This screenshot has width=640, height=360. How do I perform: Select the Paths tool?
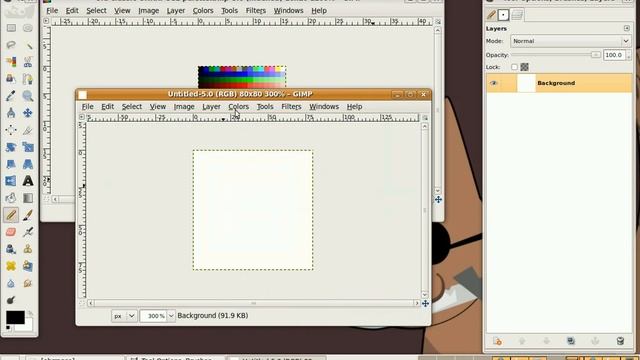(x=28, y=79)
